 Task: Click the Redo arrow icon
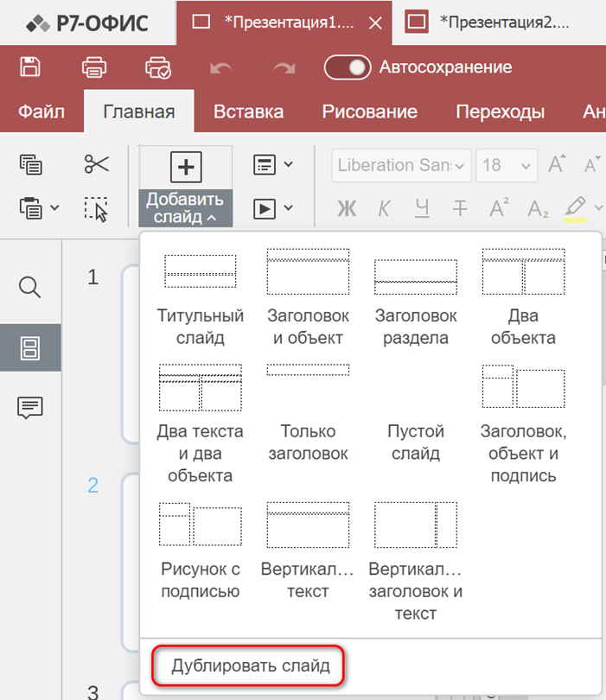click(284, 68)
